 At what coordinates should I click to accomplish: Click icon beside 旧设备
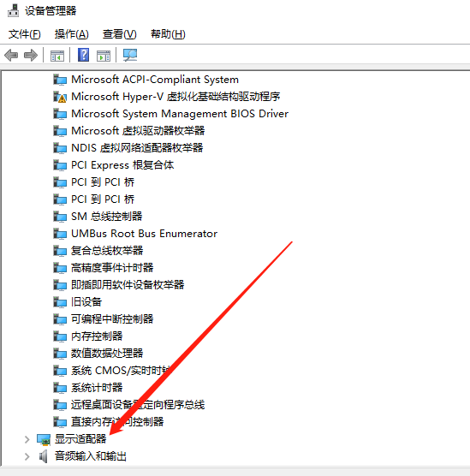60,302
